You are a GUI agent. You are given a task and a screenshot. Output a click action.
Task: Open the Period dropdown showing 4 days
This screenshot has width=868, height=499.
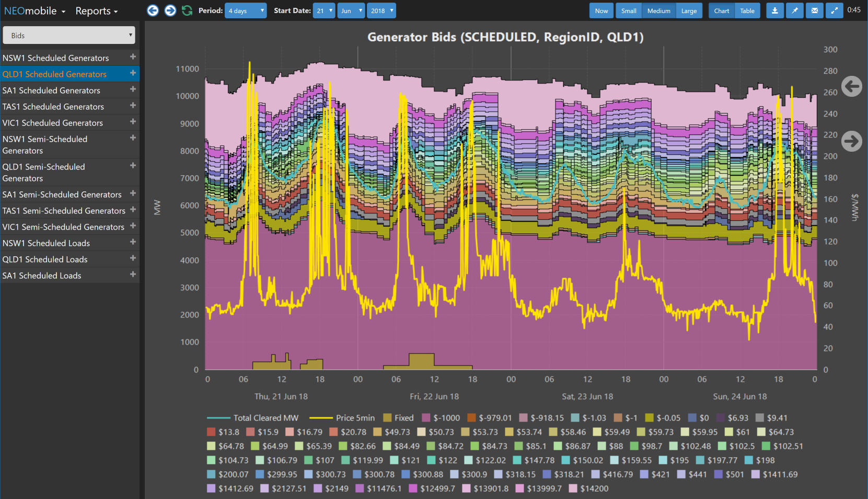click(x=245, y=10)
